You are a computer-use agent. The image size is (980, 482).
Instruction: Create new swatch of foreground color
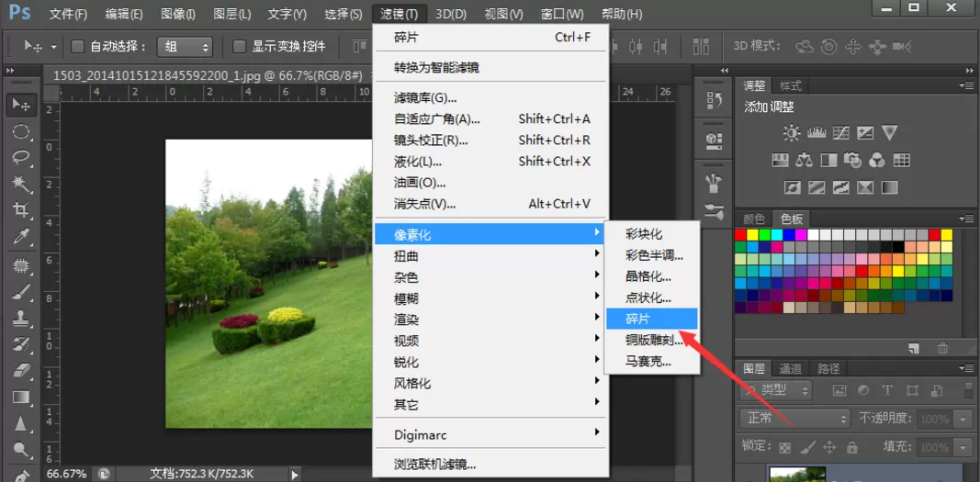[x=914, y=348]
